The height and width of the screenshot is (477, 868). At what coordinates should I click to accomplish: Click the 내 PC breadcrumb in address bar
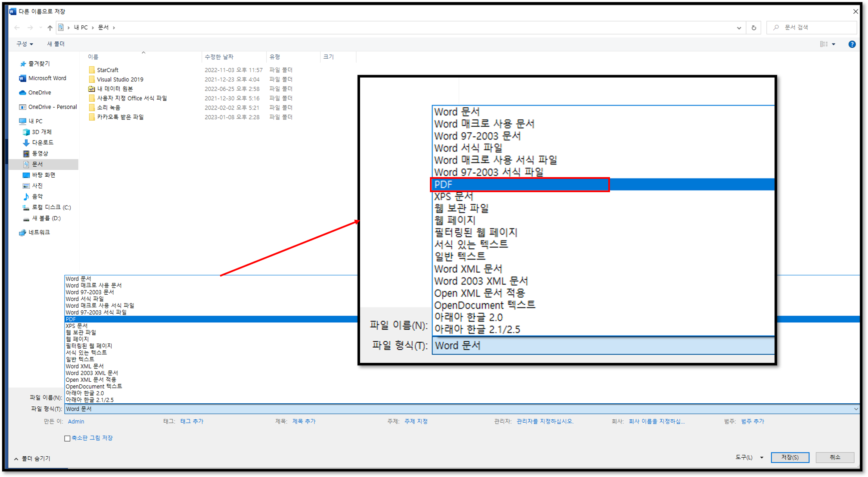[81, 28]
